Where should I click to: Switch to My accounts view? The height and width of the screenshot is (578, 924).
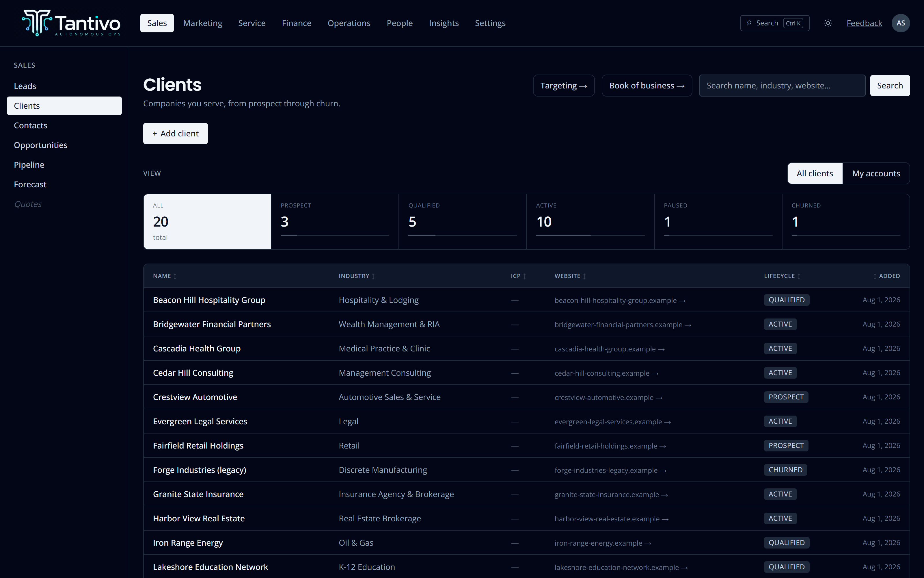pos(876,174)
